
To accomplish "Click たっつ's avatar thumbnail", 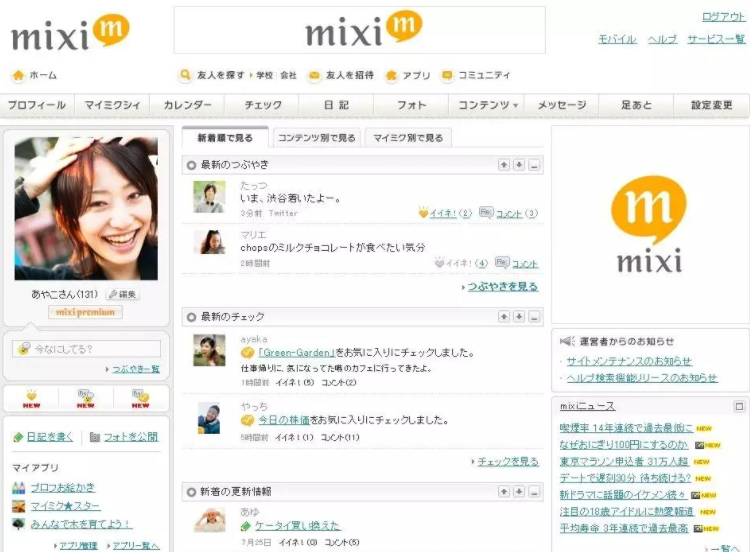I will click(209, 197).
